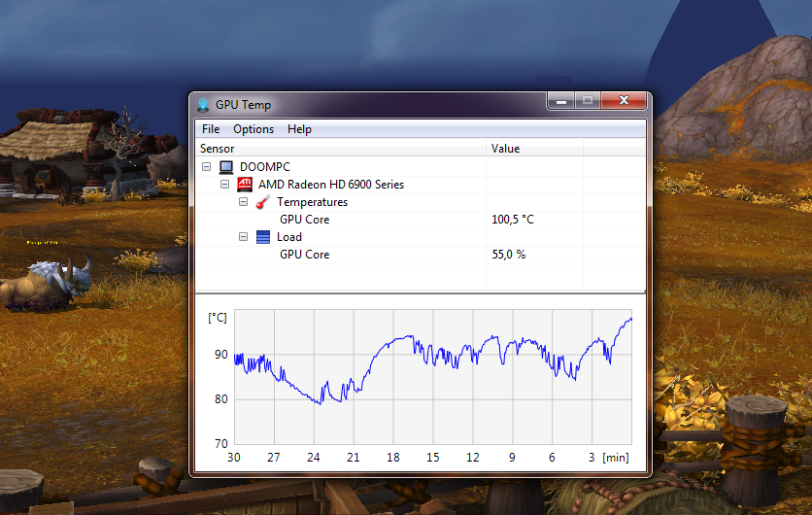Click the 90 label on temperature axis
Screen dimensions: 812x515
pyautogui.click(x=221, y=355)
